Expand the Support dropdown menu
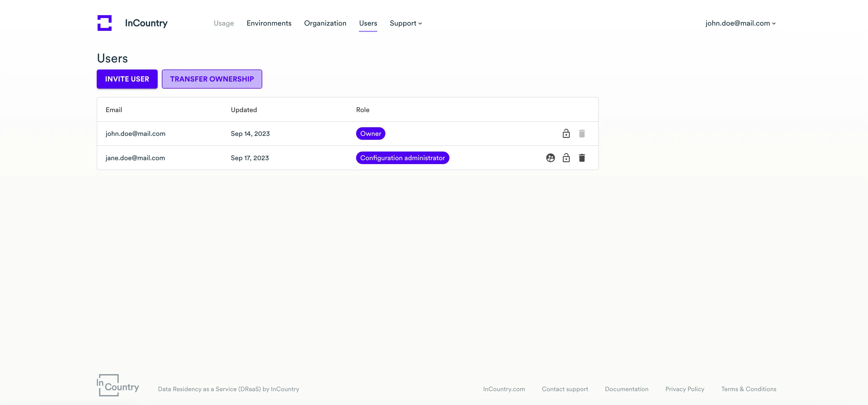The image size is (868, 405). click(406, 23)
